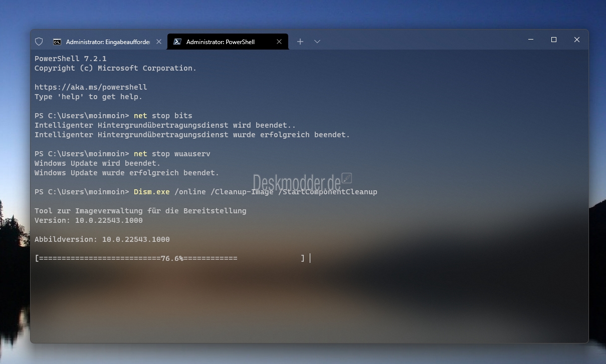The width and height of the screenshot is (606, 364).
Task: Click 'Tool zur Imageverwaltung für die Bereitstellung' line
Action: [140, 211]
